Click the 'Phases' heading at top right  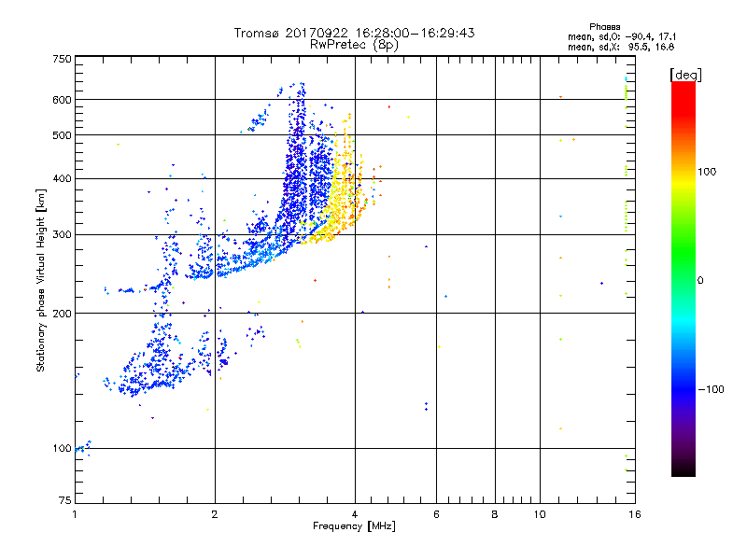(x=604, y=27)
